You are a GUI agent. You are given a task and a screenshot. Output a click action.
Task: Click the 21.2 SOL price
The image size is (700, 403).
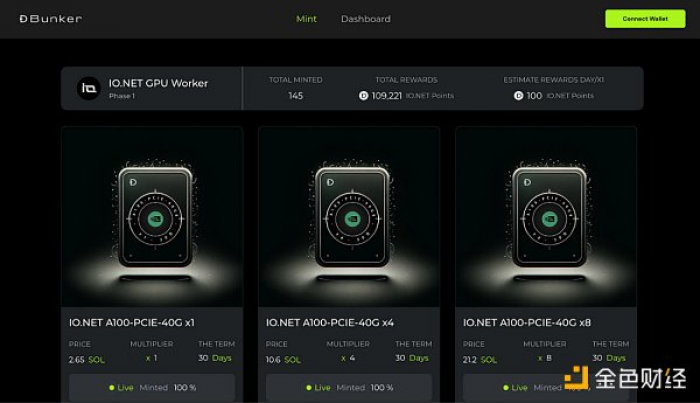coord(480,360)
